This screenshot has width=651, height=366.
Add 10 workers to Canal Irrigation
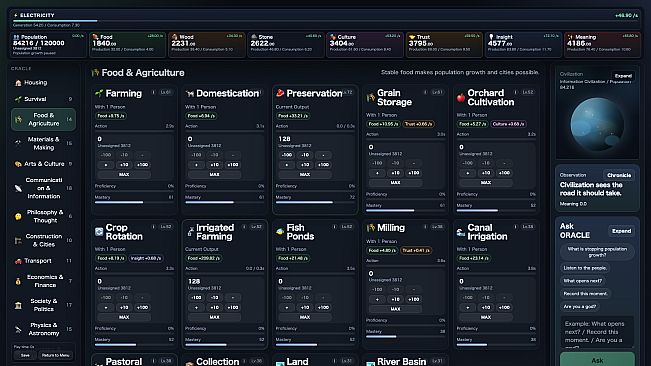click(x=486, y=307)
